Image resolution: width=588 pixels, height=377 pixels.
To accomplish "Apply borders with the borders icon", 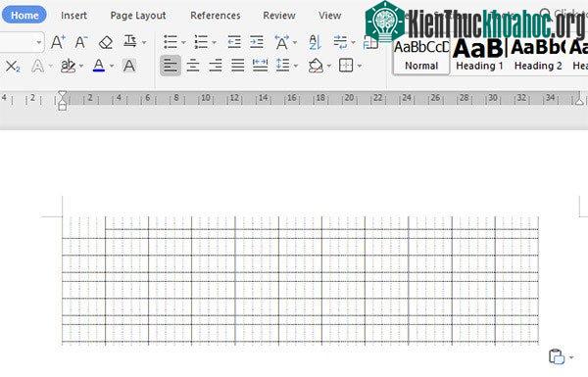I will [346, 66].
